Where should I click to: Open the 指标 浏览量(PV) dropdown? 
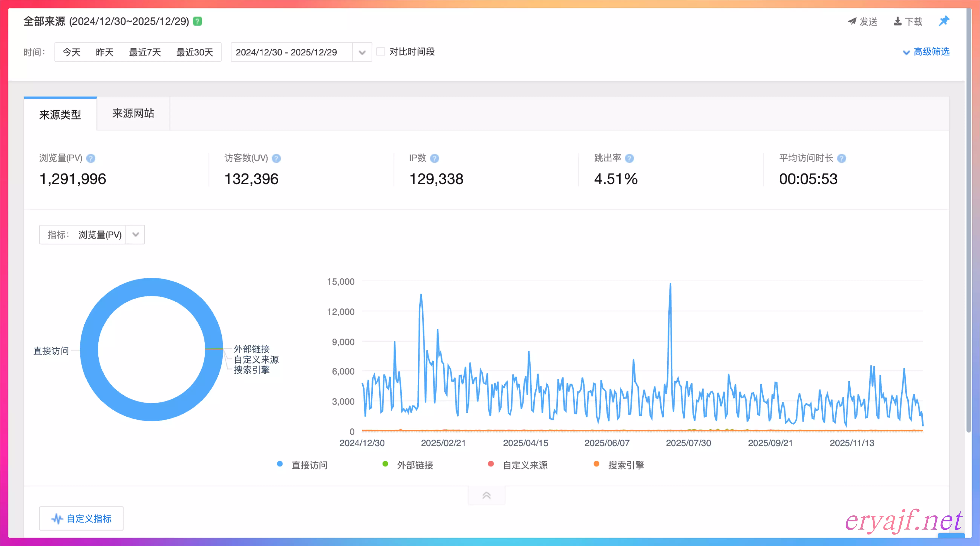coord(136,235)
